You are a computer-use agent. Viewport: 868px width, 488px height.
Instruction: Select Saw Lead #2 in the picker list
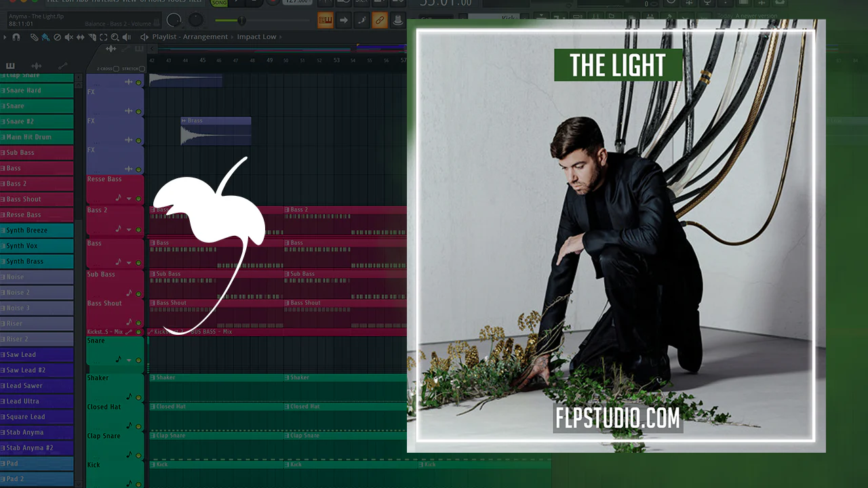point(37,370)
